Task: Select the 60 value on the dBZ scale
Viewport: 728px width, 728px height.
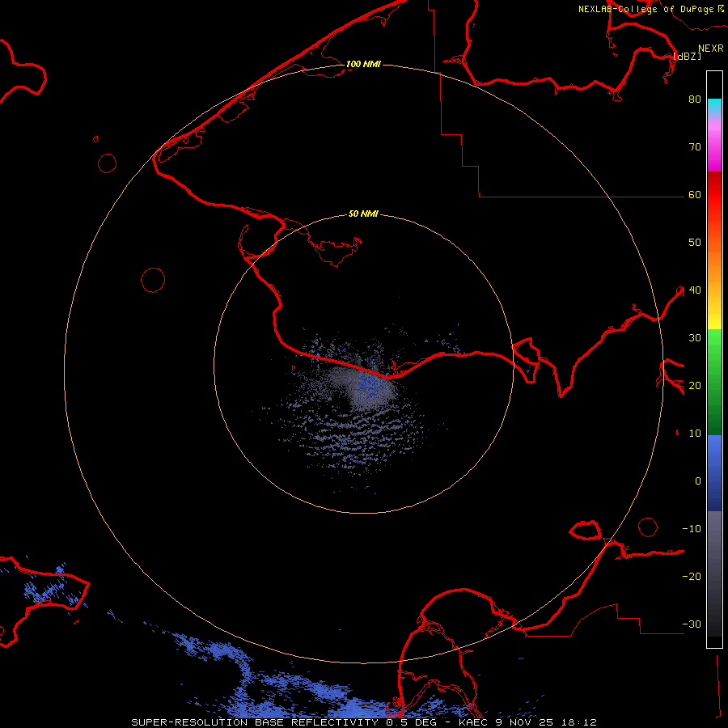Action: (x=695, y=194)
